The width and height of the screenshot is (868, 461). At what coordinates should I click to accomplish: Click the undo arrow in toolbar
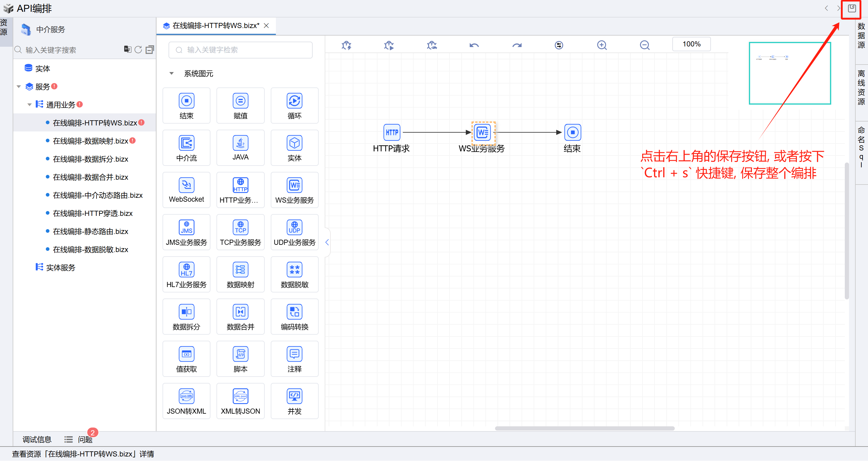474,45
